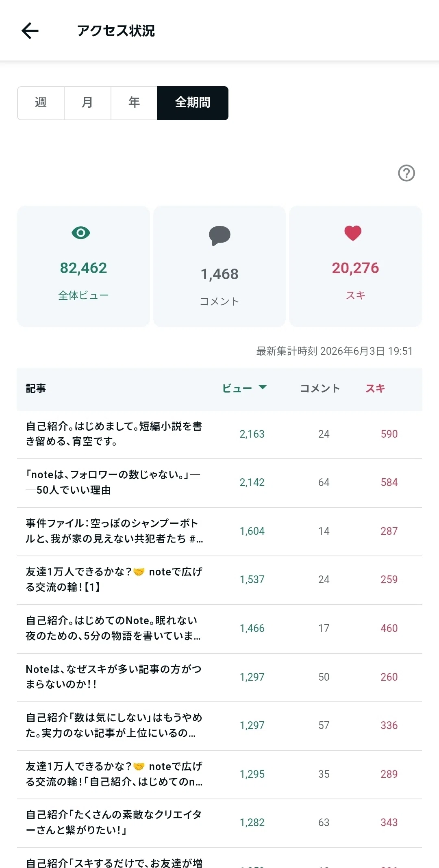Viewport: 439px width, 868px height.
Task: Open the help question mark icon
Action: click(406, 173)
